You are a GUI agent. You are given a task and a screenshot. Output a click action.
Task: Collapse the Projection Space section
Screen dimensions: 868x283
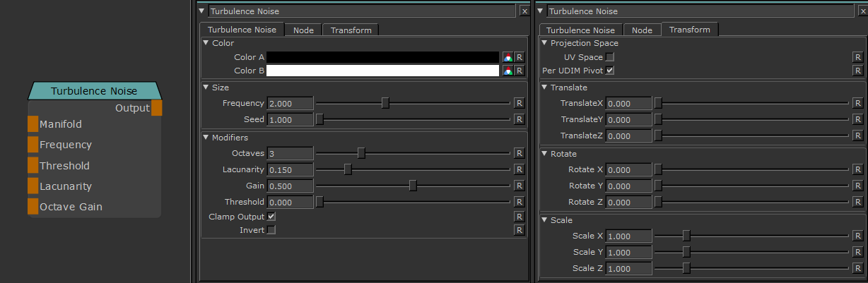tap(544, 43)
